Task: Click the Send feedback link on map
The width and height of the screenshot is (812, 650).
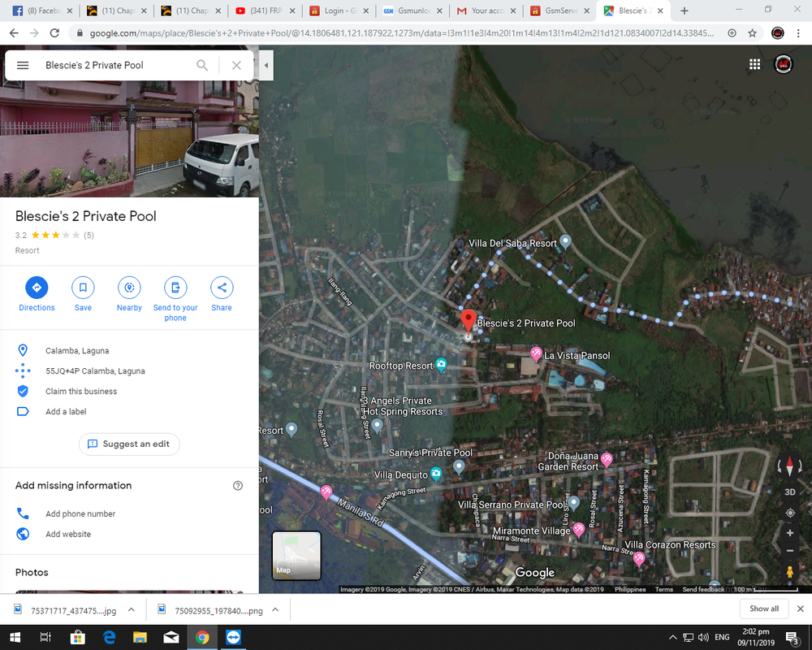Action: tap(702, 589)
